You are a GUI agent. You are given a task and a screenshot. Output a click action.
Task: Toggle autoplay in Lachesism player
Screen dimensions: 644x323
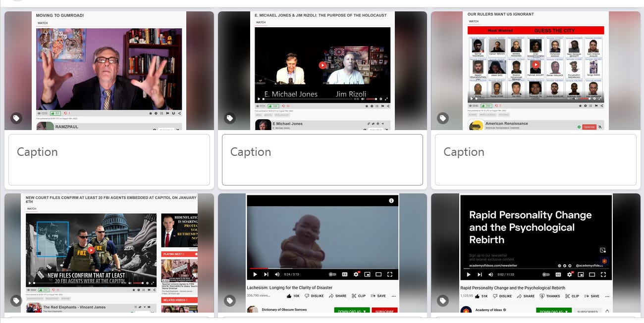click(x=332, y=275)
